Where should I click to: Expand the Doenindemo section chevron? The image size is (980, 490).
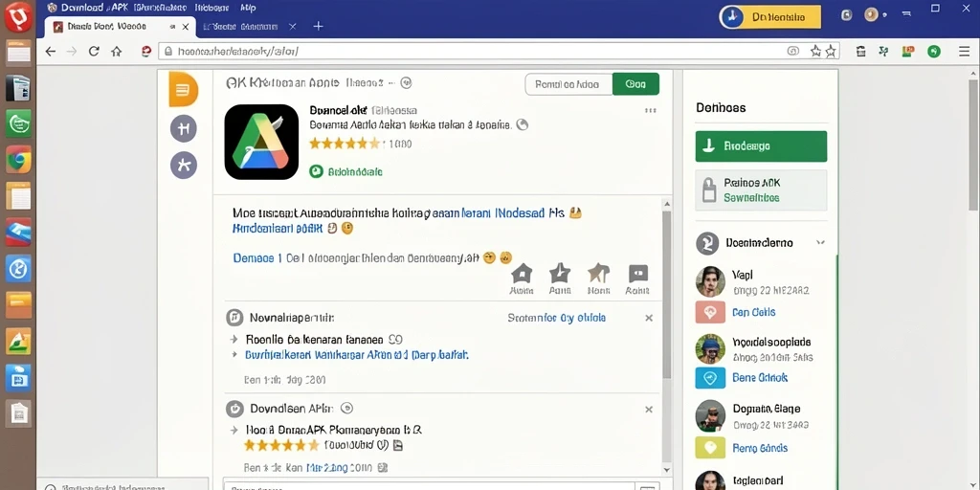click(820, 242)
